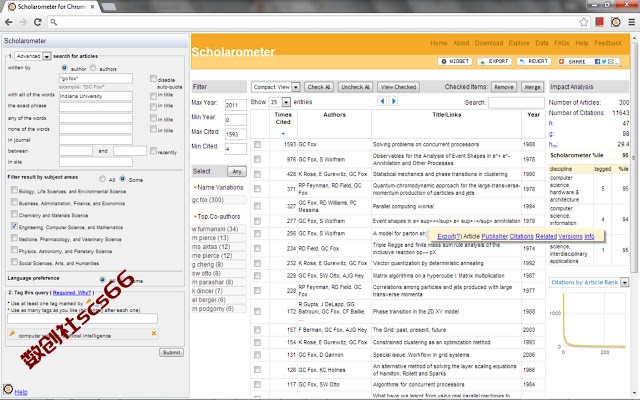Screen dimensions: 640x400
Task: Revert changes with the Revert arrow button
Action: click(x=533, y=61)
